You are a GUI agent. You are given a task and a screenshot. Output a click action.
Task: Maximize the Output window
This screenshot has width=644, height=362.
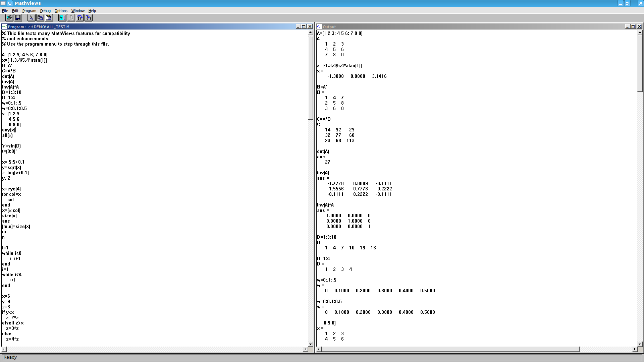click(x=633, y=26)
